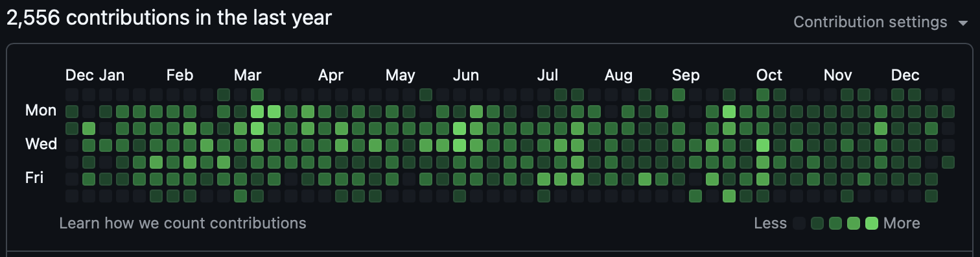Screen dimensions: 980x257
Task: Click the Fri weekday row label
Action: tap(34, 177)
